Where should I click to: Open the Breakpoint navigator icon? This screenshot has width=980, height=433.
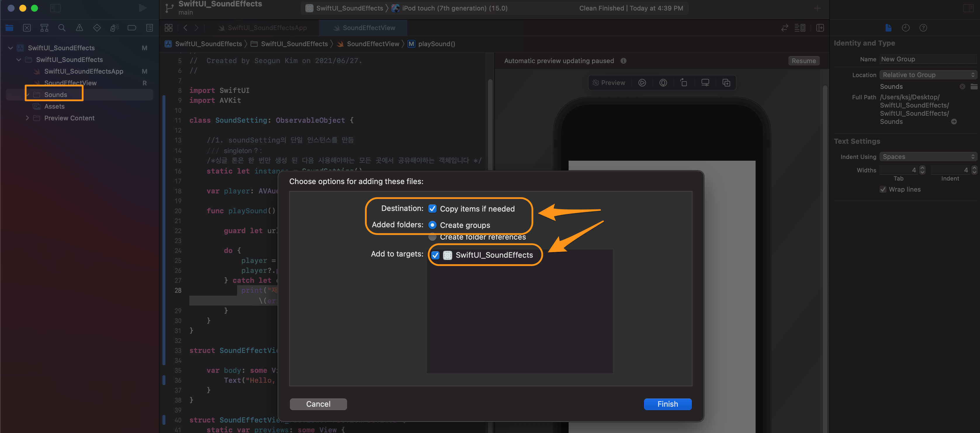pyautogui.click(x=131, y=28)
